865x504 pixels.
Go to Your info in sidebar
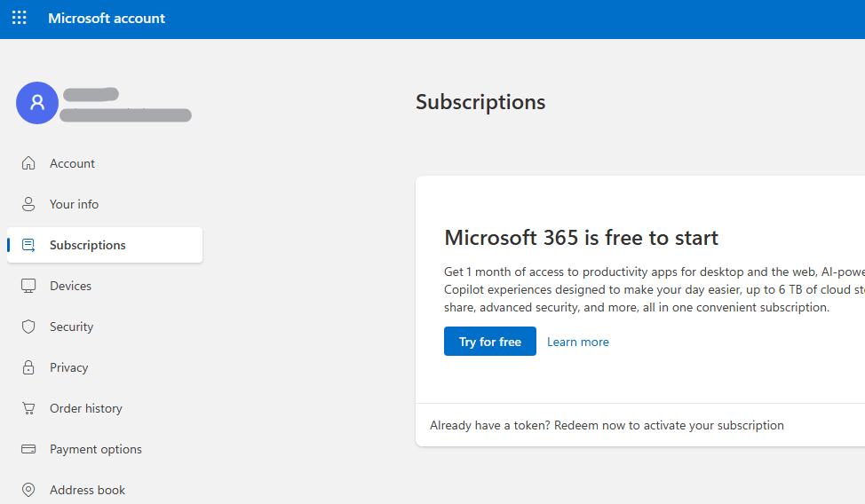click(x=74, y=204)
